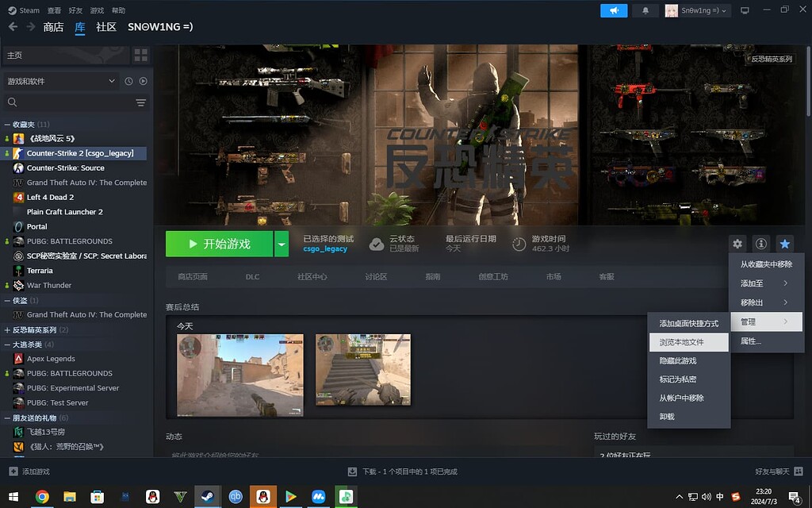The image size is (812, 508).
Task: Expand the 游戏和软件 filter dropdown
Action: (61, 82)
